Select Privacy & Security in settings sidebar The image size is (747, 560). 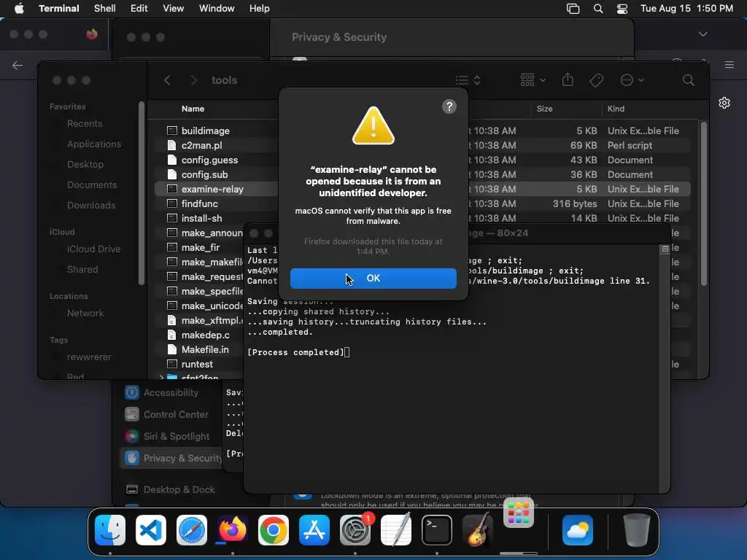171,459
